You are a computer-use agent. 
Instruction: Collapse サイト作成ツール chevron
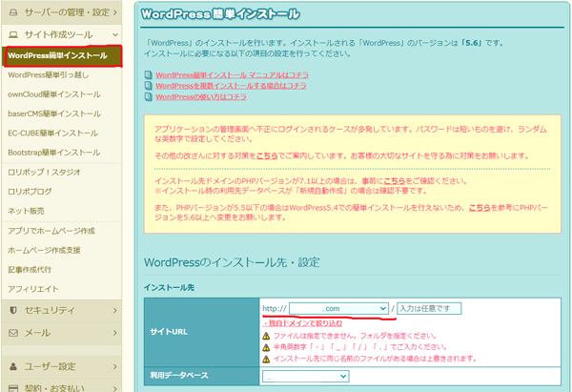pyautogui.click(x=115, y=35)
